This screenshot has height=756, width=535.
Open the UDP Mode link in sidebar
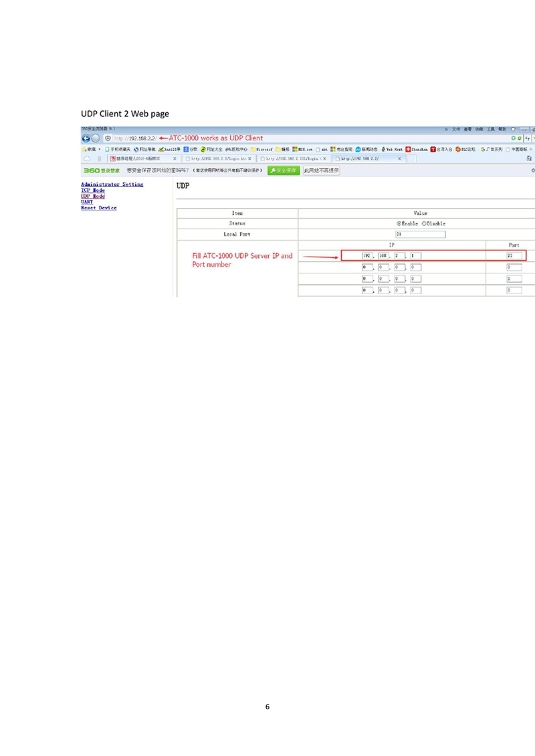(93, 197)
